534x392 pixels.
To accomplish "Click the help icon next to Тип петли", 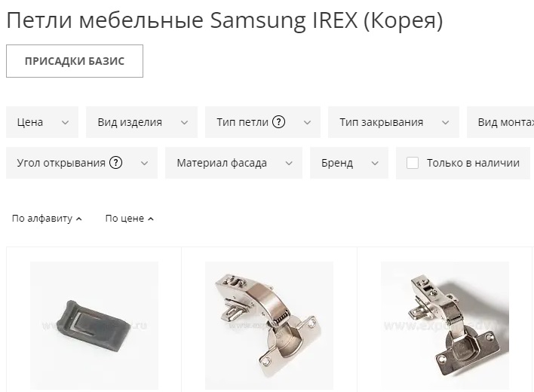I will [x=278, y=122].
